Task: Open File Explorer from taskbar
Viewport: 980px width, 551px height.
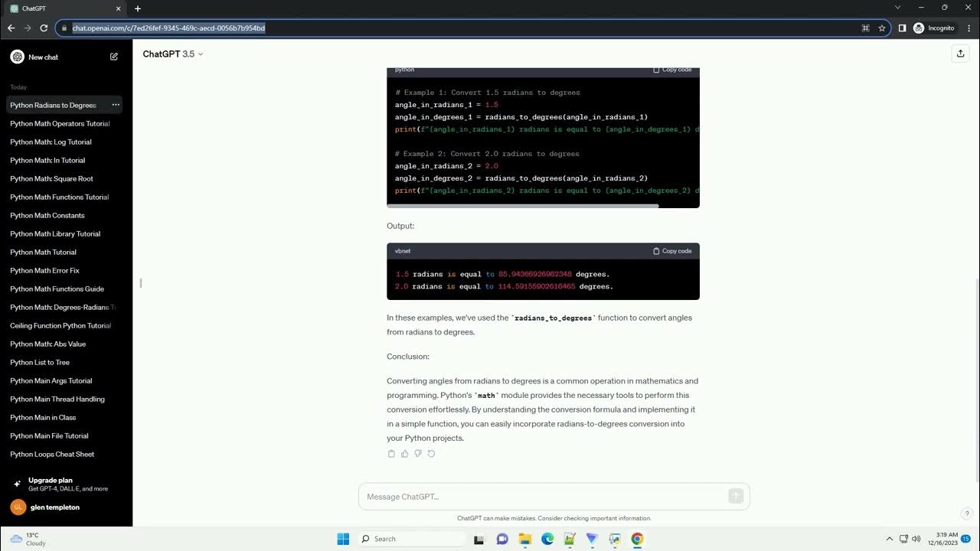Action: point(525,539)
